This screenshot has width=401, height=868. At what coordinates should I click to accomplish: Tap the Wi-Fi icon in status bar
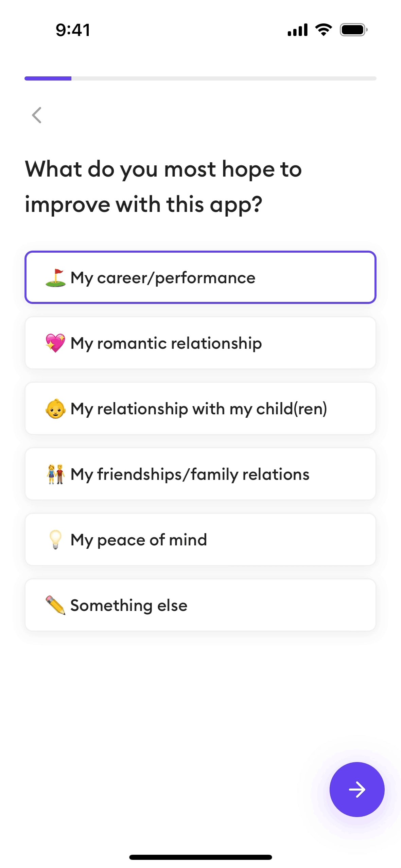click(324, 30)
